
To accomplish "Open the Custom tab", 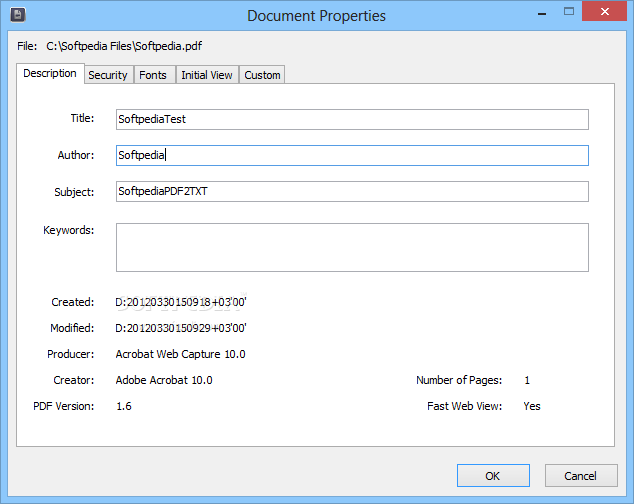I will click(262, 75).
